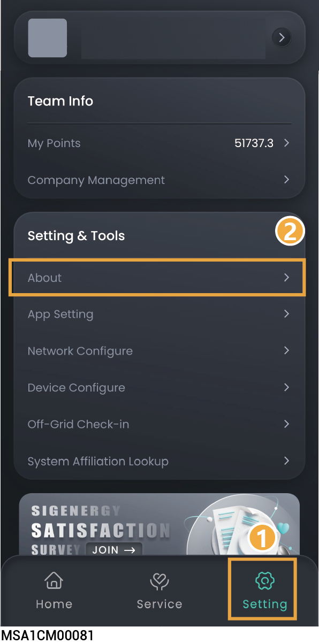Tap the Service heart icon

click(159, 581)
